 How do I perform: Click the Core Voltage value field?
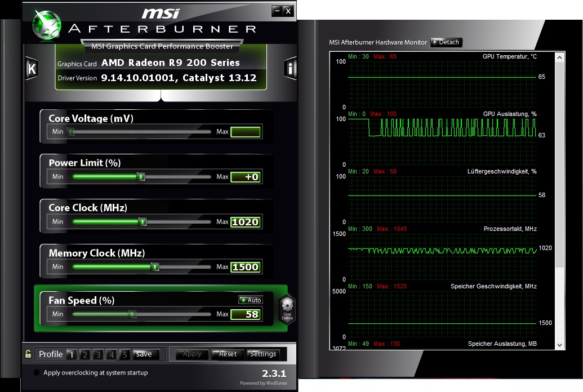click(x=246, y=132)
